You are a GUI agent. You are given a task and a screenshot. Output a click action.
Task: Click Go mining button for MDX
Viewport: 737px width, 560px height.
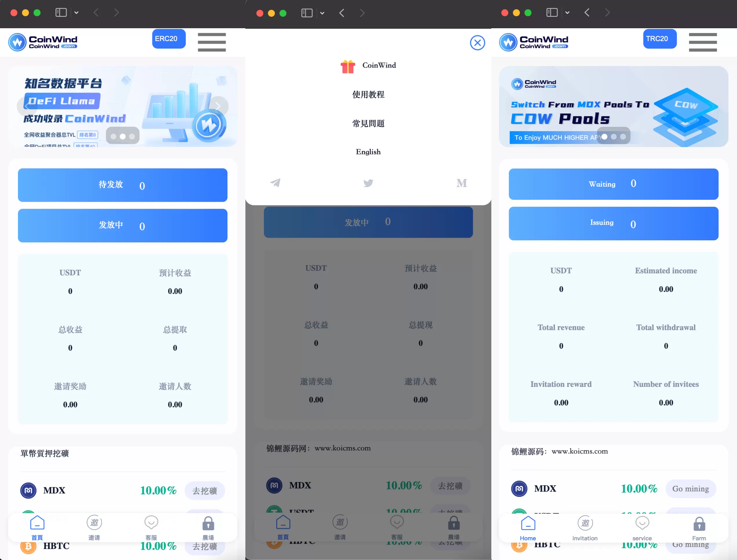click(x=690, y=488)
